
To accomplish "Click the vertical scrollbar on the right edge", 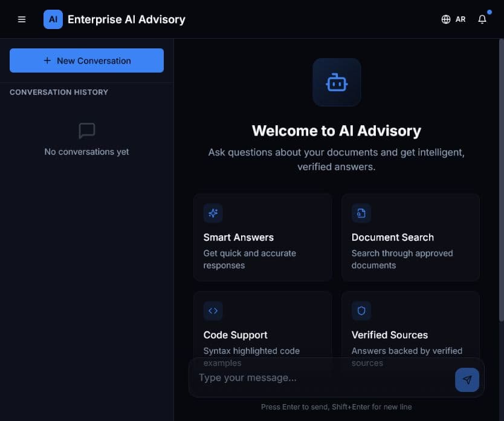I will [502, 180].
